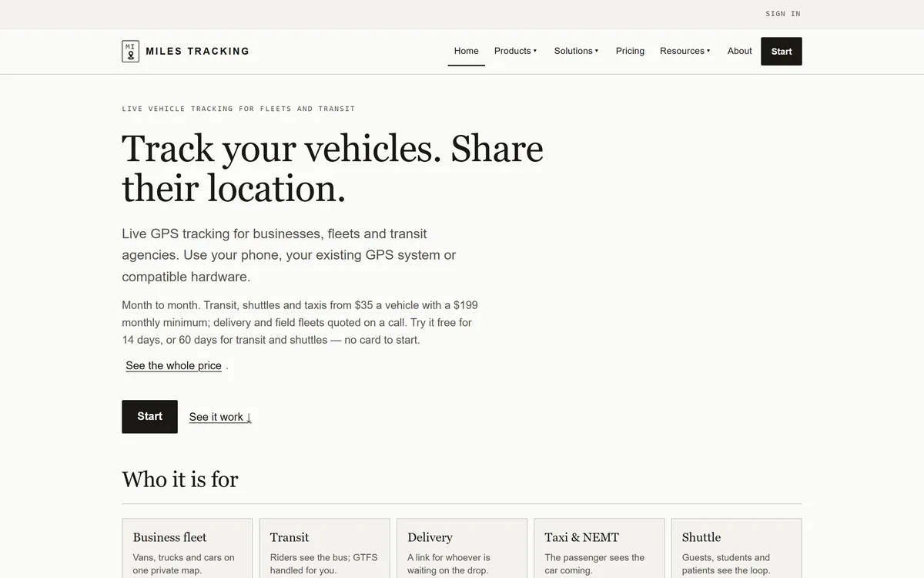Click the Miles Tracking logo icon
The height and width of the screenshot is (578, 924).
coord(130,51)
